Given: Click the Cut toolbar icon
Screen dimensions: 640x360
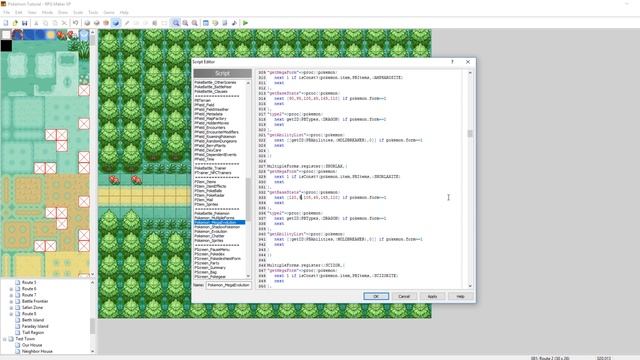Looking at the screenshot, I should 36,23.
